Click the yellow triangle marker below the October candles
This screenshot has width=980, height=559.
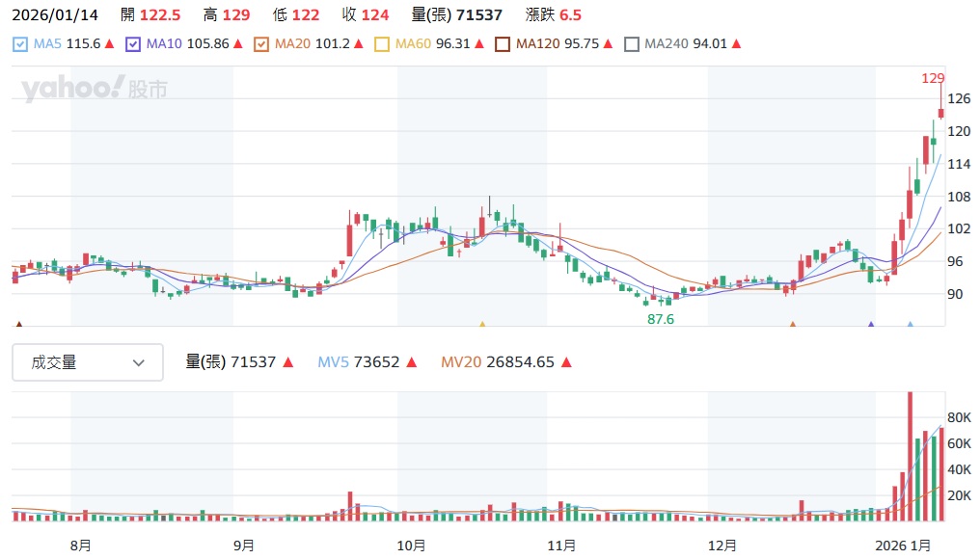pyautogui.click(x=483, y=326)
